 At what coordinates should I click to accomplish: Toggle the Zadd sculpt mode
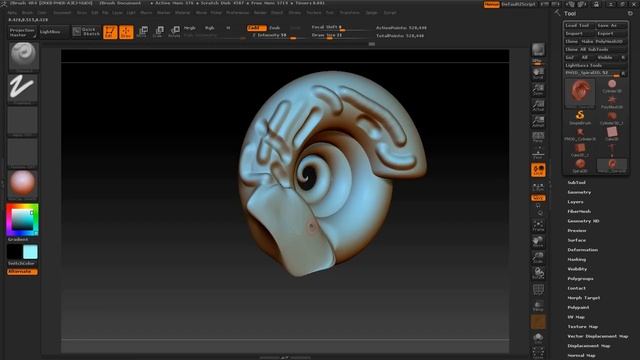tap(256, 28)
